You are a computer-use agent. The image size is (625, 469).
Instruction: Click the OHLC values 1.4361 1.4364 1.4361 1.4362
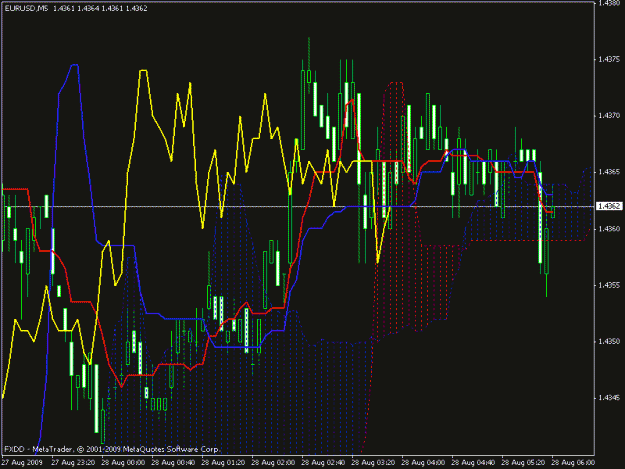point(100,8)
